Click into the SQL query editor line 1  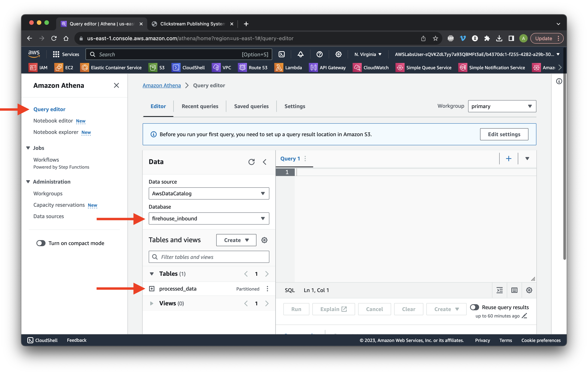pyautogui.click(x=415, y=172)
